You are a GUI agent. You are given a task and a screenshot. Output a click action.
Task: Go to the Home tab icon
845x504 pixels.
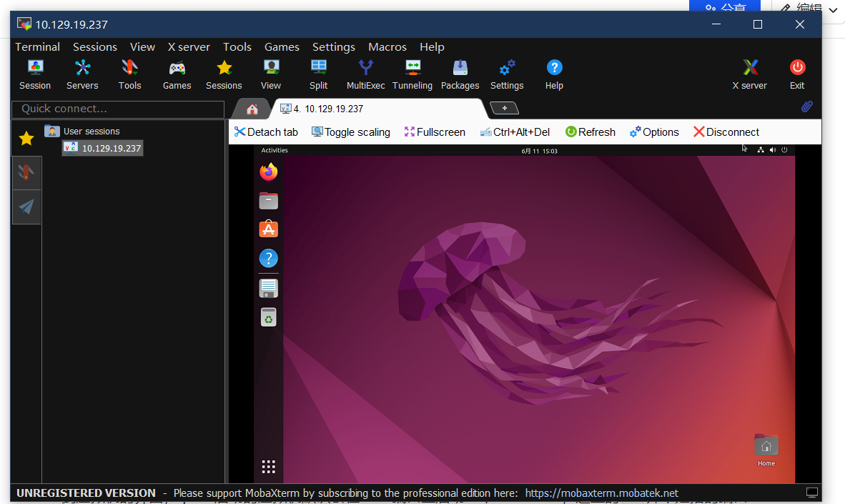tap(252, 109)
